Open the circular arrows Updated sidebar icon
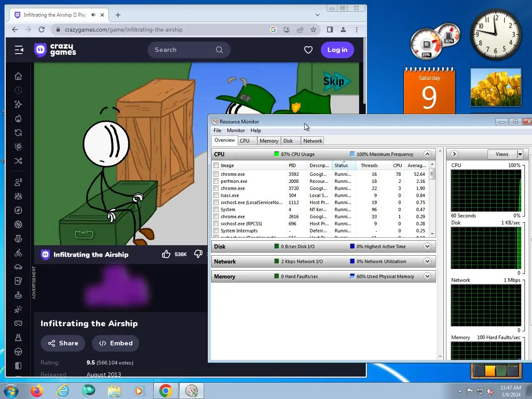This screenshot has width=532, height=399. 18,133
